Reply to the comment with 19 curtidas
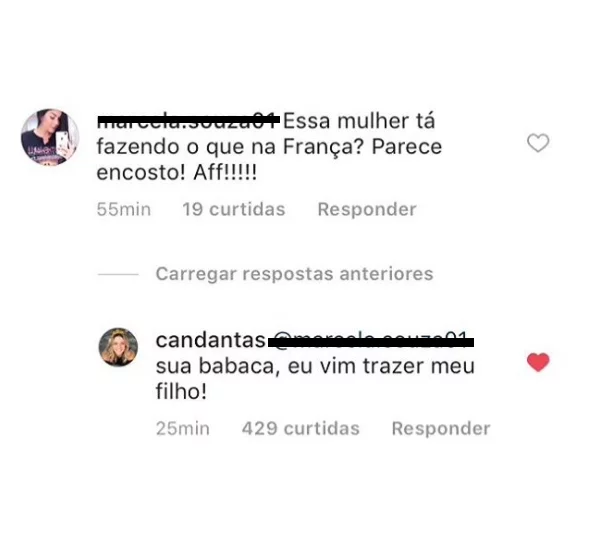596x560 pixels. click(367, 209)
